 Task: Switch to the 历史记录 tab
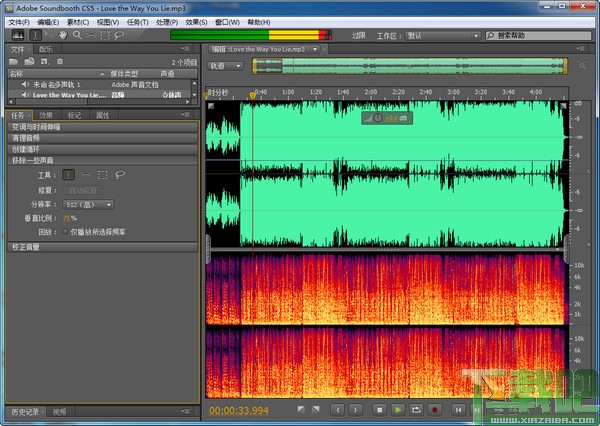click(24, 411)
